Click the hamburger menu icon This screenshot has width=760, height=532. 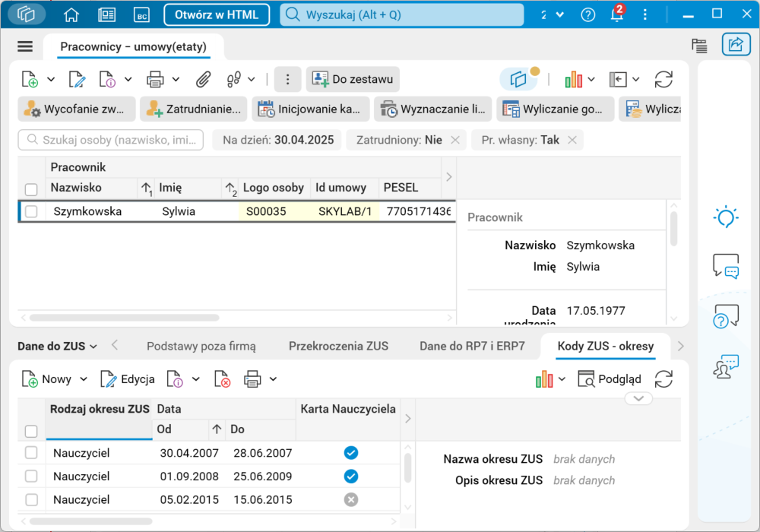coord(25,46)
